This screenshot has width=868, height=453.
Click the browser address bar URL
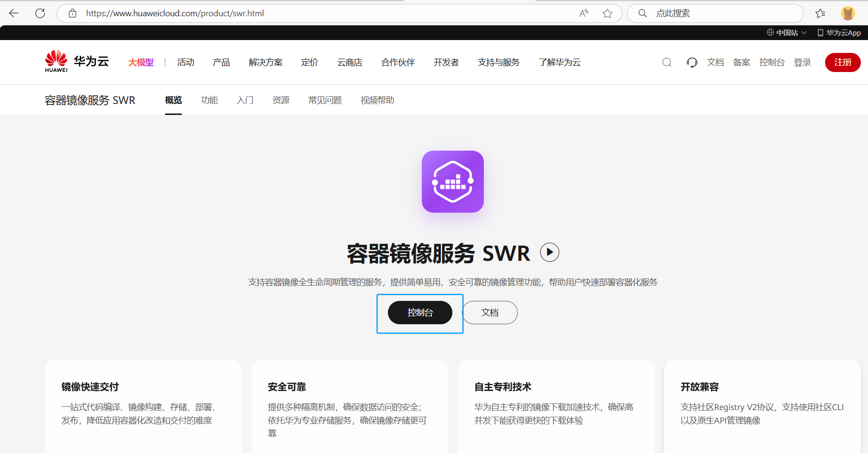point(175,13)
